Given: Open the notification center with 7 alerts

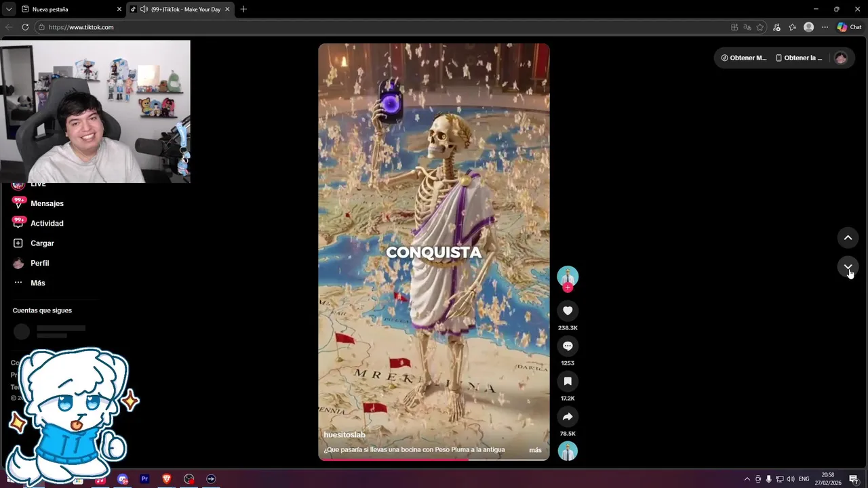Looking at the screenshot, I should click(854, 479).
